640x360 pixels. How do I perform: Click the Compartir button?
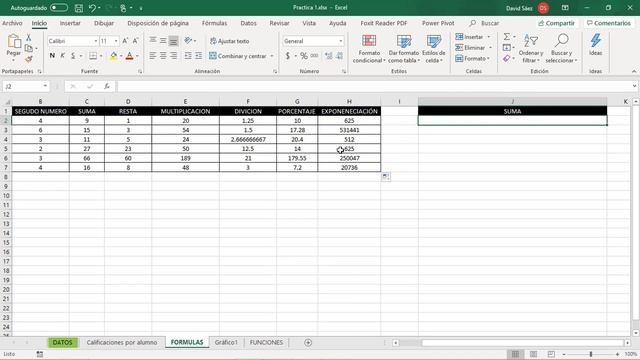point(556,23)
